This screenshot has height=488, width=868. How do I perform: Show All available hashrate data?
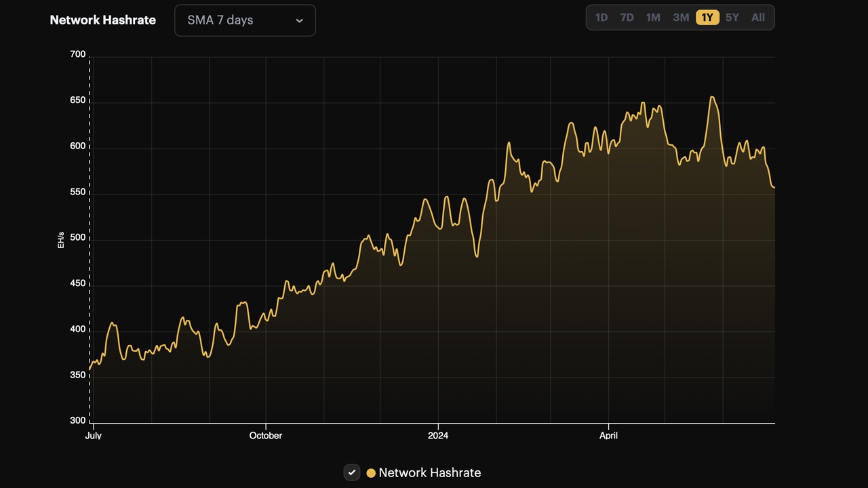pos(757,18)
